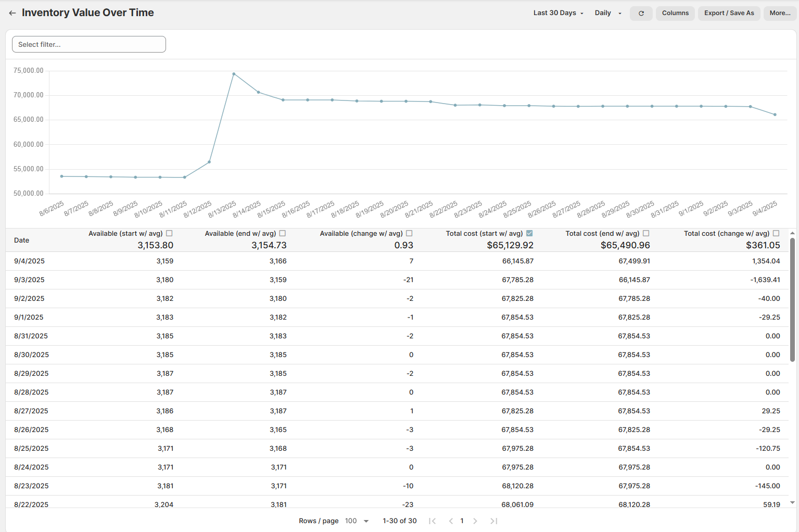Check the Available (end w/ avg) checkbox
Viewport: 799px width, 532px height.
tap(283, 233)
